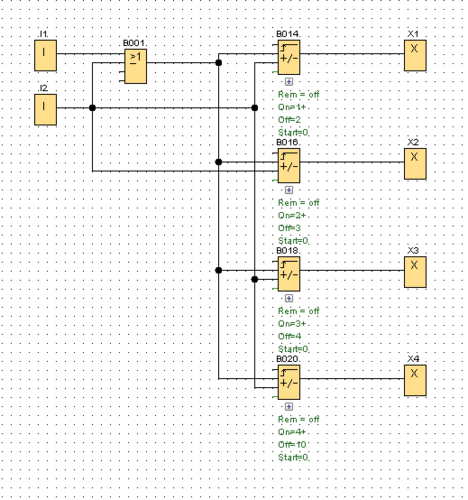The image size is (468, 500).
Task: Click the 'On=2+' parameter of B016
Action: coord(292,216)
